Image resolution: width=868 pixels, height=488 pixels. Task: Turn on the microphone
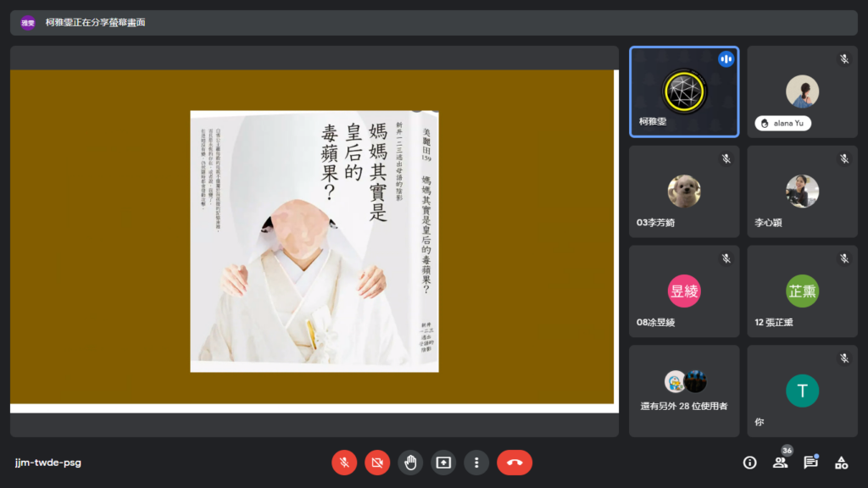pos(344,463)
